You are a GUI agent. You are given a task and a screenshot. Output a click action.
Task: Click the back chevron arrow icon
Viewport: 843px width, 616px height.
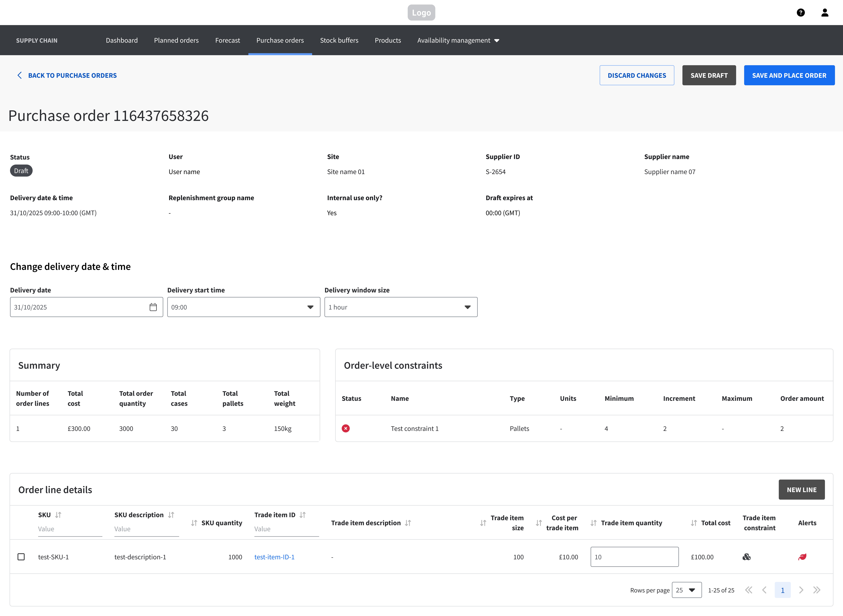[x=20, y=75]
